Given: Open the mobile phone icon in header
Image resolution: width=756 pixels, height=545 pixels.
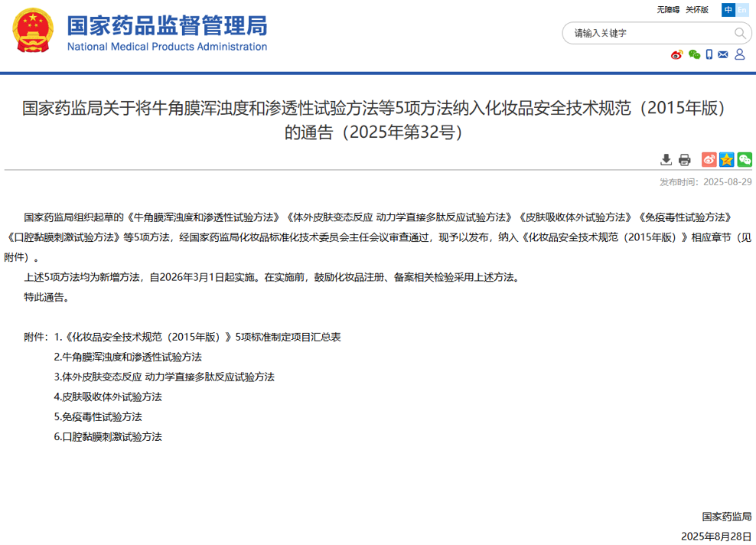Looking at the screenshot, I should point(709,54).
